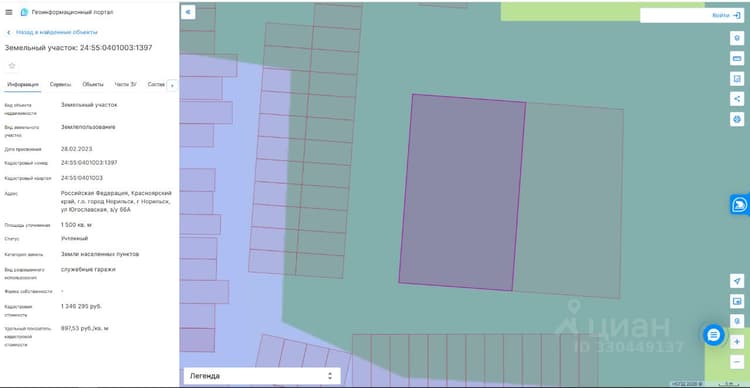Select the parcel right of highlighted one

569,200
